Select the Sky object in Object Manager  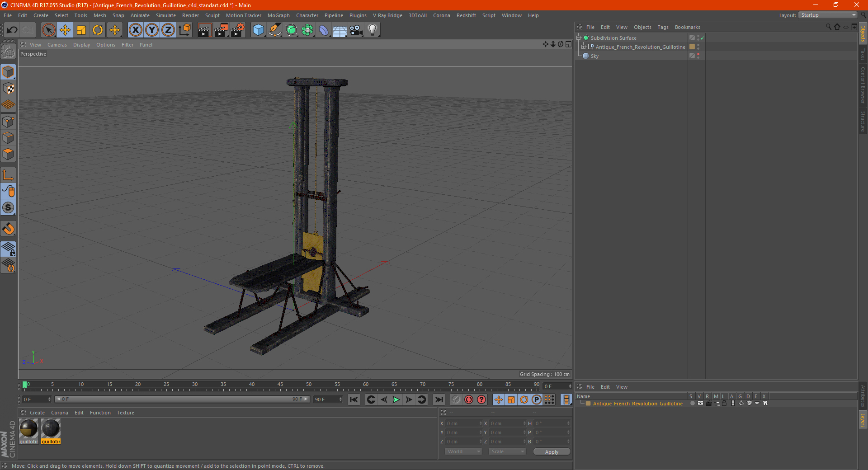pyautogui.click(x=594, y=56)
